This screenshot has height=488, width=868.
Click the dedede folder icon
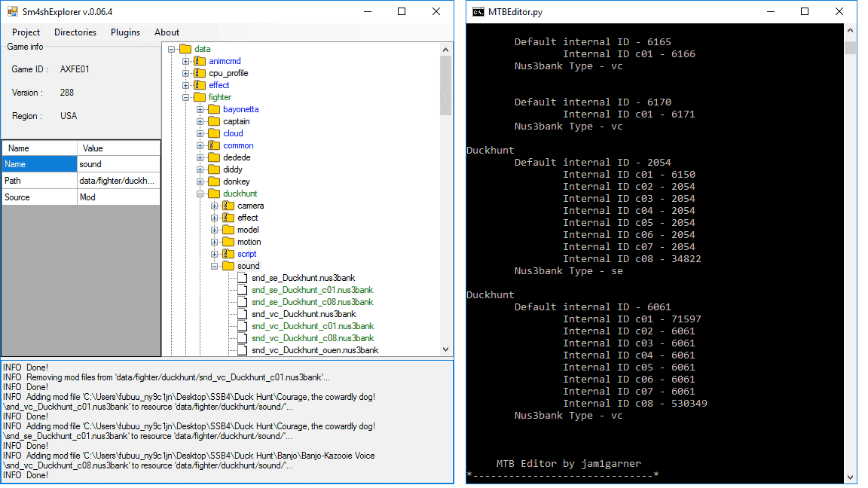point(214,157)
